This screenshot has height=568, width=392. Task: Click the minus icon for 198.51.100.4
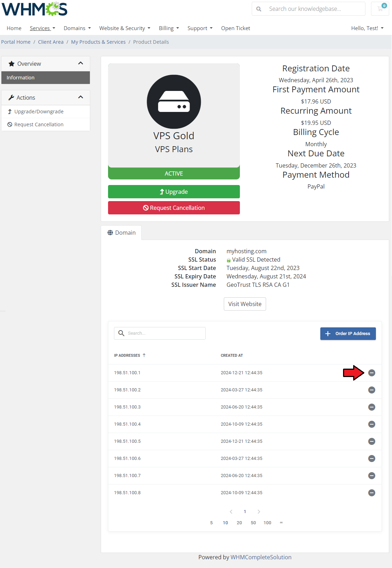pos(372,424)
